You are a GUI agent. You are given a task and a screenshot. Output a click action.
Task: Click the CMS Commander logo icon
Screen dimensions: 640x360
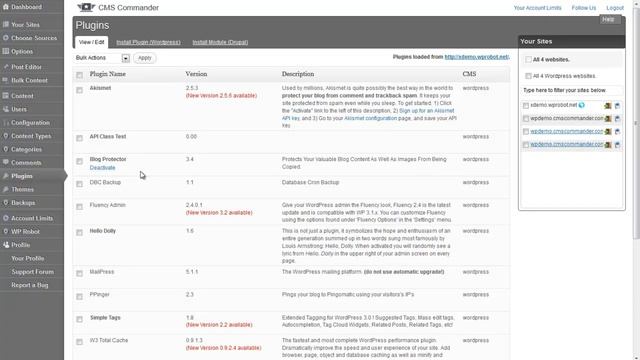tap(86, 7)
